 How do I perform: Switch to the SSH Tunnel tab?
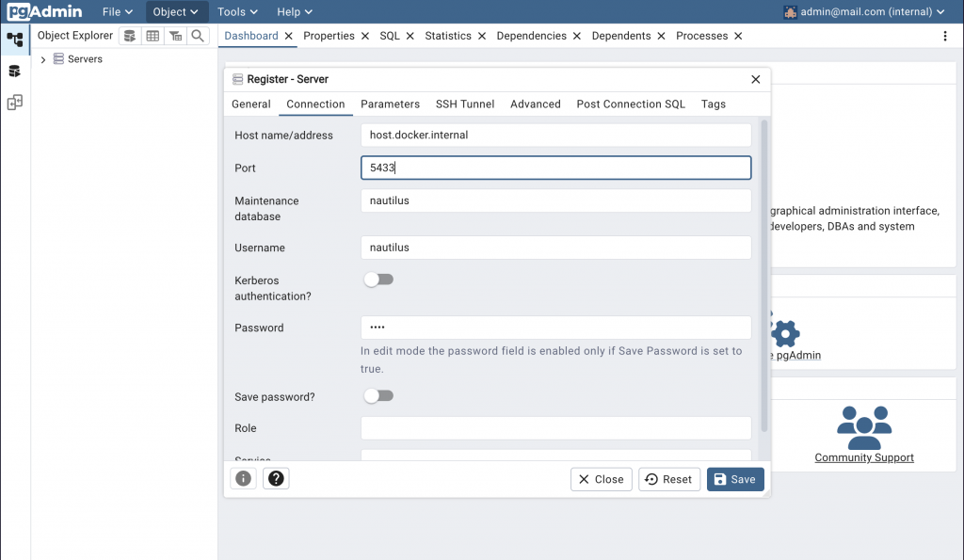pyautogui.click(x=465, y=104)
